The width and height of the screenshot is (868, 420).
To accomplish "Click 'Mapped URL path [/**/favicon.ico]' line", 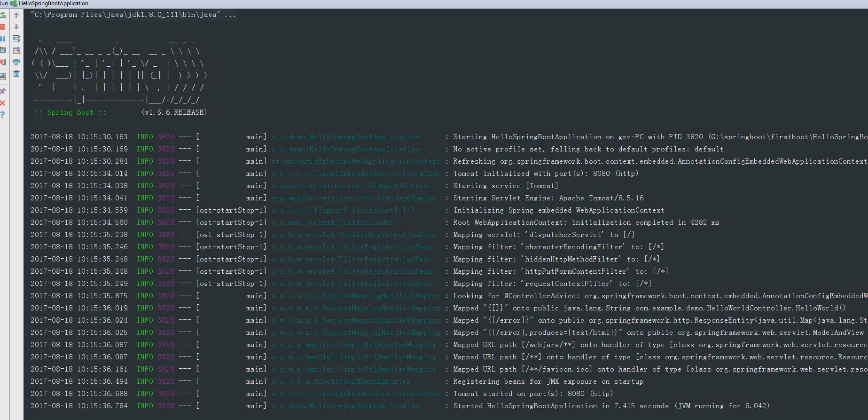I will click(660, 369).
